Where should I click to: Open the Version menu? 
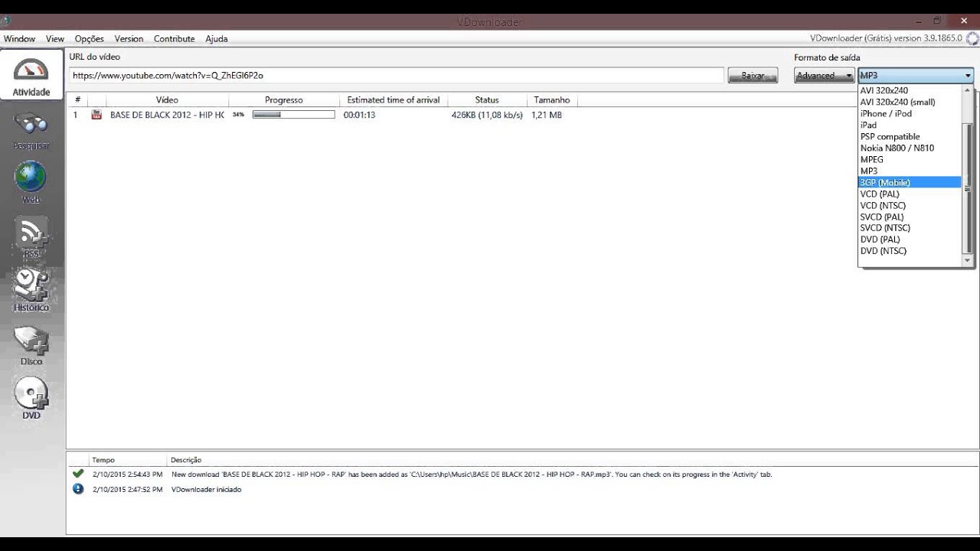click(x=129, y=39)
